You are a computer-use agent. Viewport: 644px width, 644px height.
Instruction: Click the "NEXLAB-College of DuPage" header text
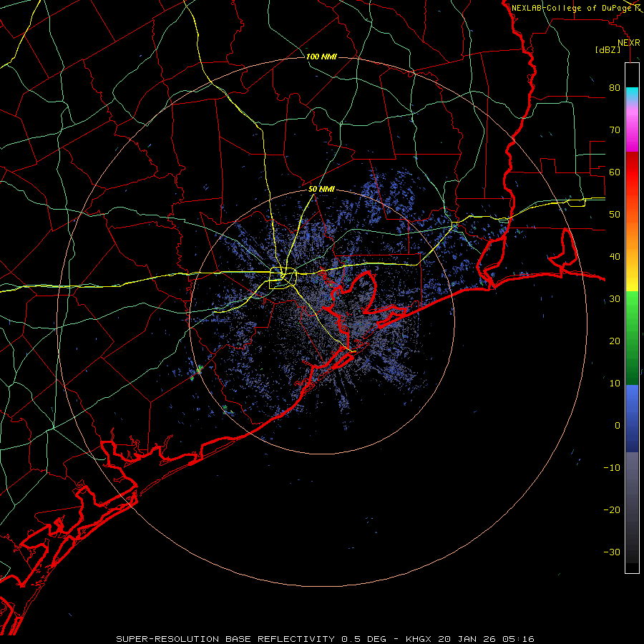572,8
